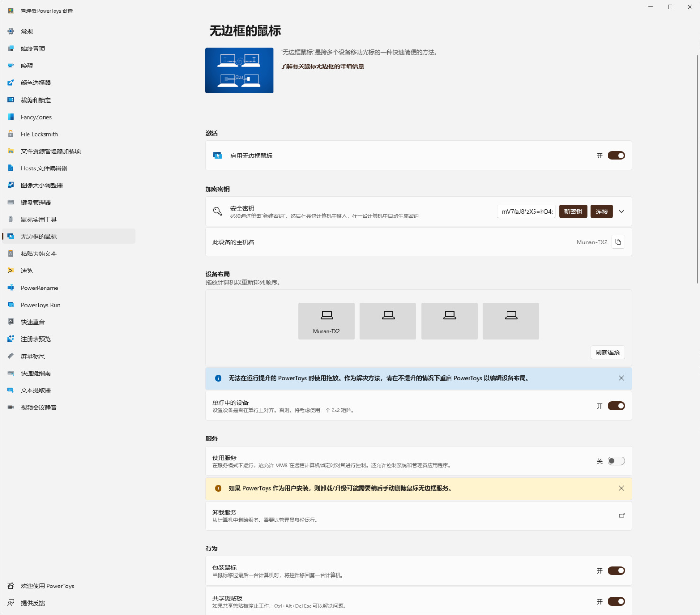The width and height of the screenshot is (700, 615).
Task: Click the 屏幕标尺 ruler icon
Action: pyautogui.click(x=10, y=356)
